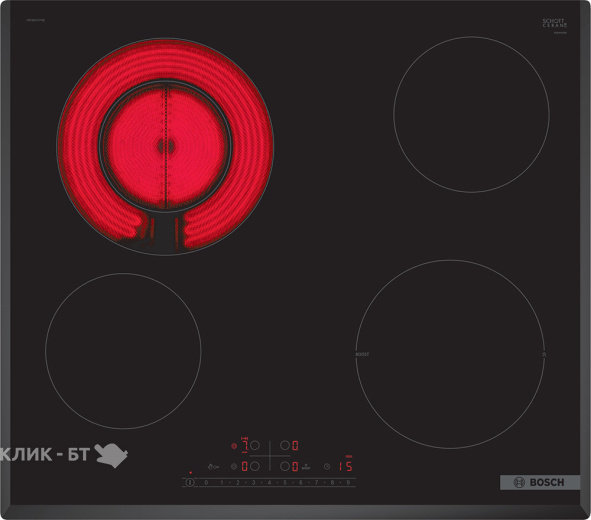Set heat level 9 on slider
591x520 pixels.
coord(348,482)
